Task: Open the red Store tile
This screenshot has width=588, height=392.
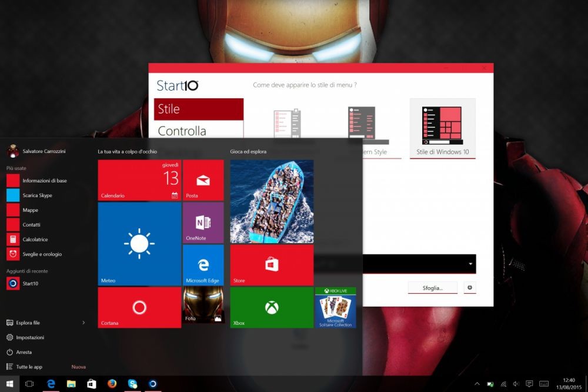Action: [271, 265]
